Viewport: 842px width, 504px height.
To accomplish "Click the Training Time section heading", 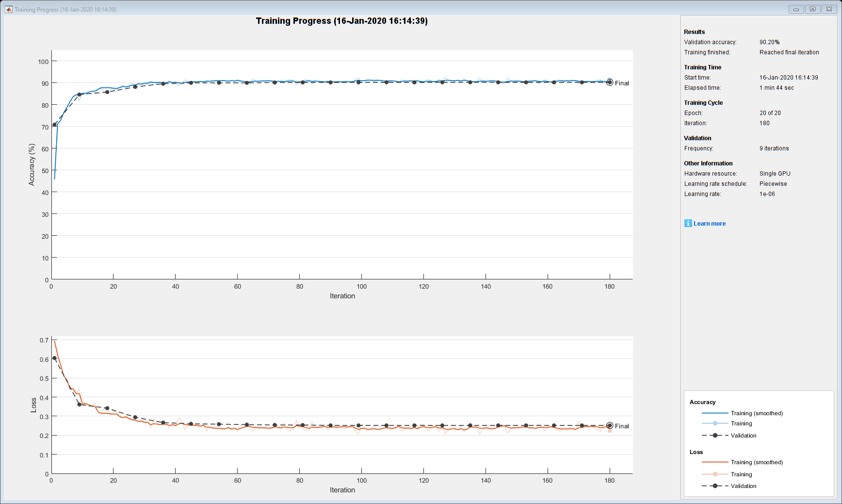I will click(702, 67).
